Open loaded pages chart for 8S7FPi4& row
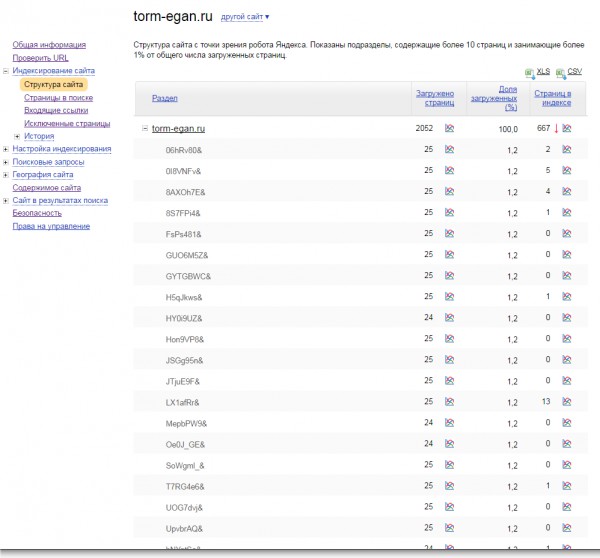The width and height of the screenshot is (600, 558). pos(449,212)
